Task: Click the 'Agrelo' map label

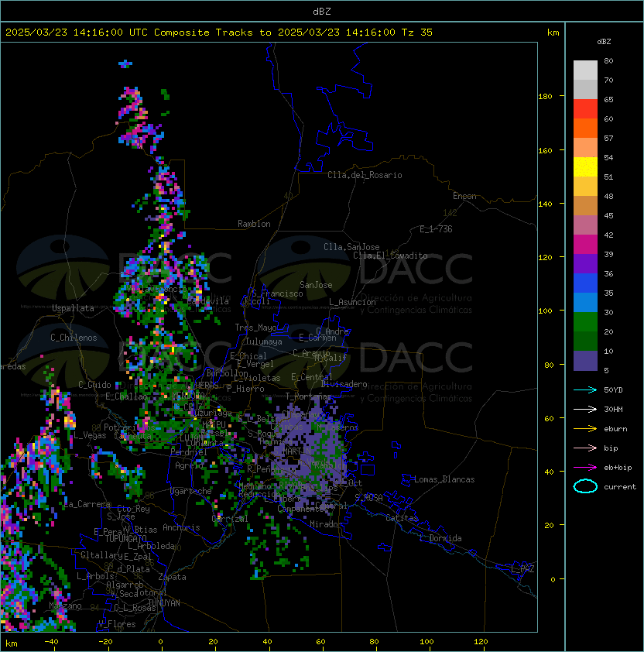Action: click(189, 465)
